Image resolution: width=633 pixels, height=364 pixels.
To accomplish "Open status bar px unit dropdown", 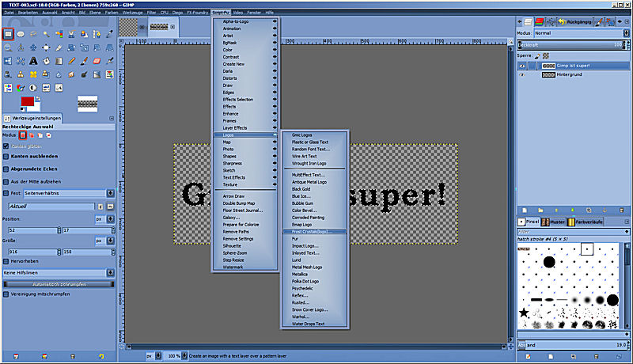I will [x=154, y=356].
